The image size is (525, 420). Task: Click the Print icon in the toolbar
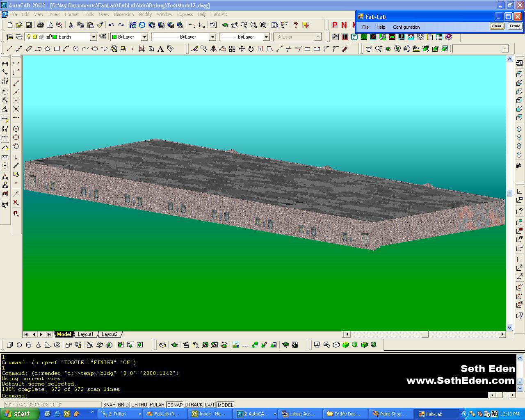pyautogui.click(x=40, y=25)
